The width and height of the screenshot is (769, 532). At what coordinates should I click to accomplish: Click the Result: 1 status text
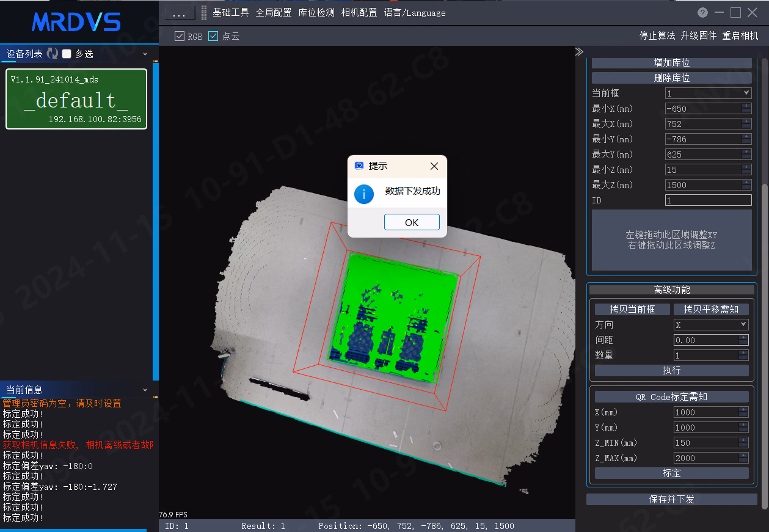pos(263,526)
